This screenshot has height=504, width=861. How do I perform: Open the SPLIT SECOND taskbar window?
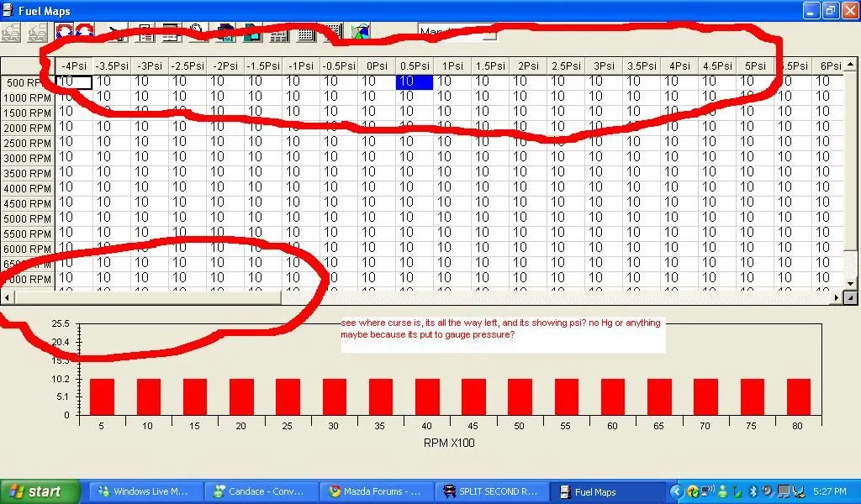point(493,491)
